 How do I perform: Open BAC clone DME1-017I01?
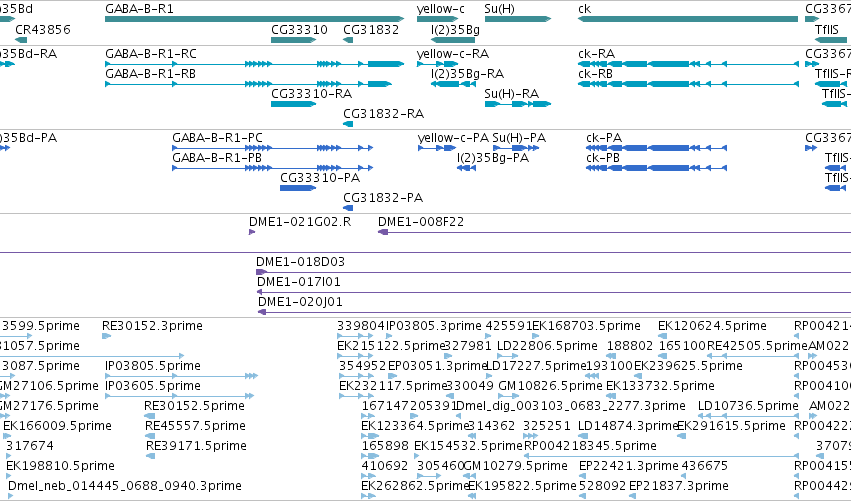tap(554, 292)
